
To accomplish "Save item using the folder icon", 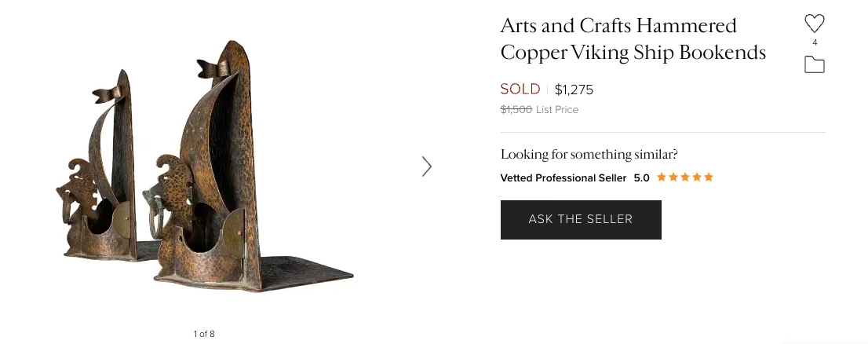I will click(815, 64).
